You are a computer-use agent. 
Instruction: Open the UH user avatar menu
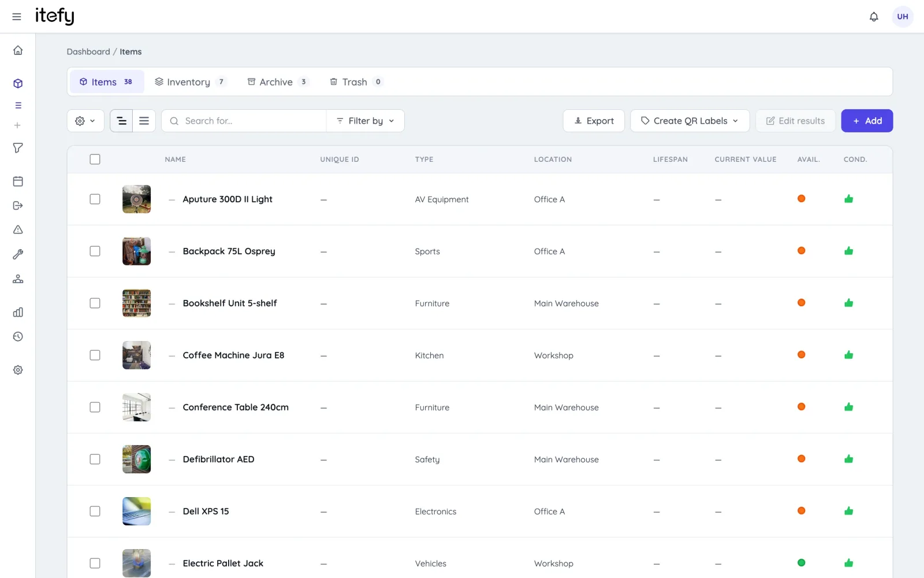[x=903, y=17]
